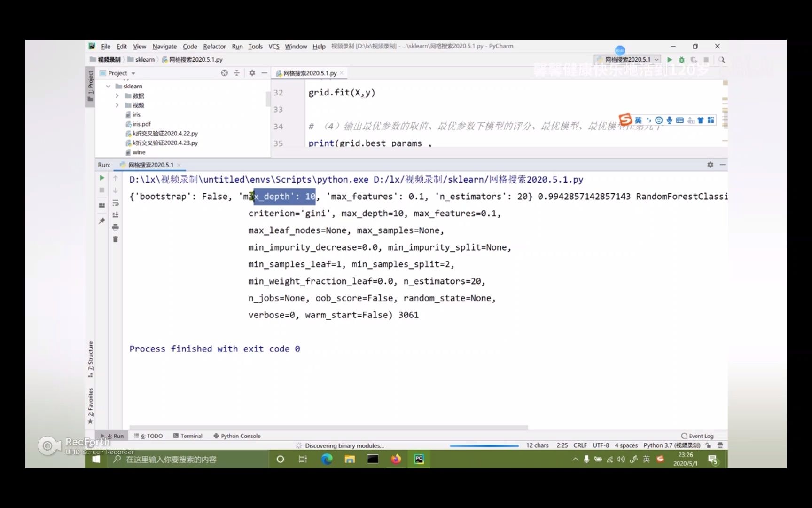The image size is (812, 508).
Task: Locate current file in the Project tree
Action: [x=224, y=73]
